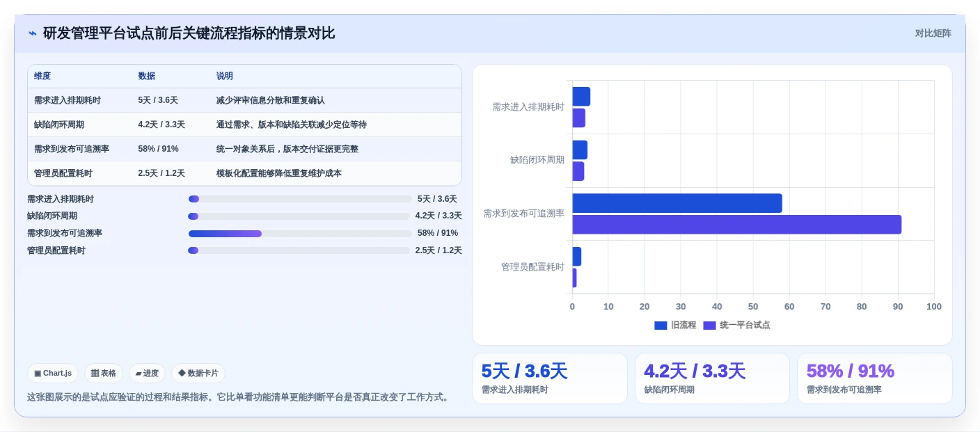Select table cell 缺陷闭环周期
Image resolution: width=980 pixels, height=432 pixels.
click(x=59, y=125)
